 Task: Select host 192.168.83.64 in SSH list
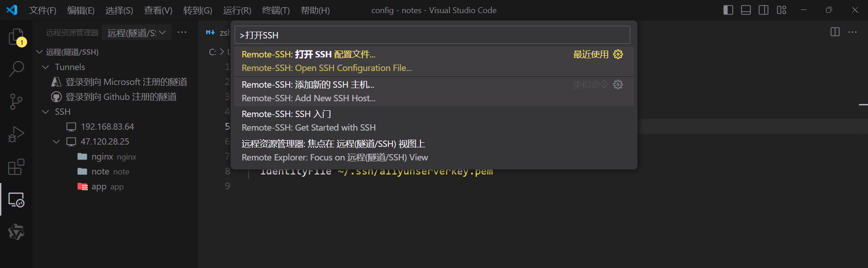click(x=107, y=127)
